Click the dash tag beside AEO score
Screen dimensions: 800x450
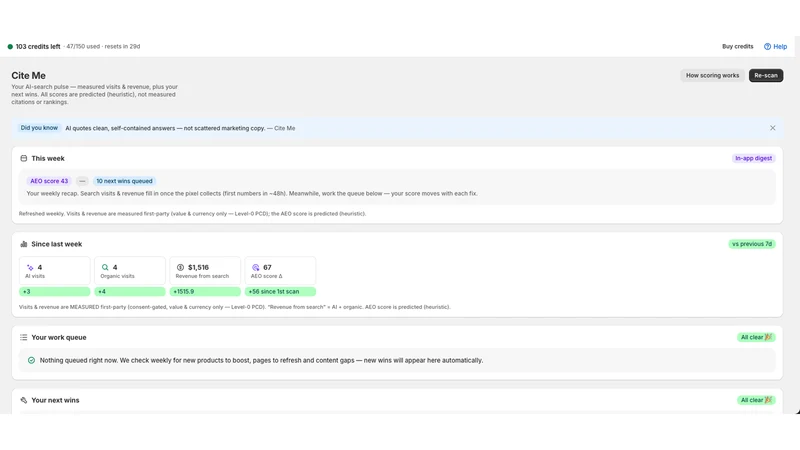(x=82, y=181)
